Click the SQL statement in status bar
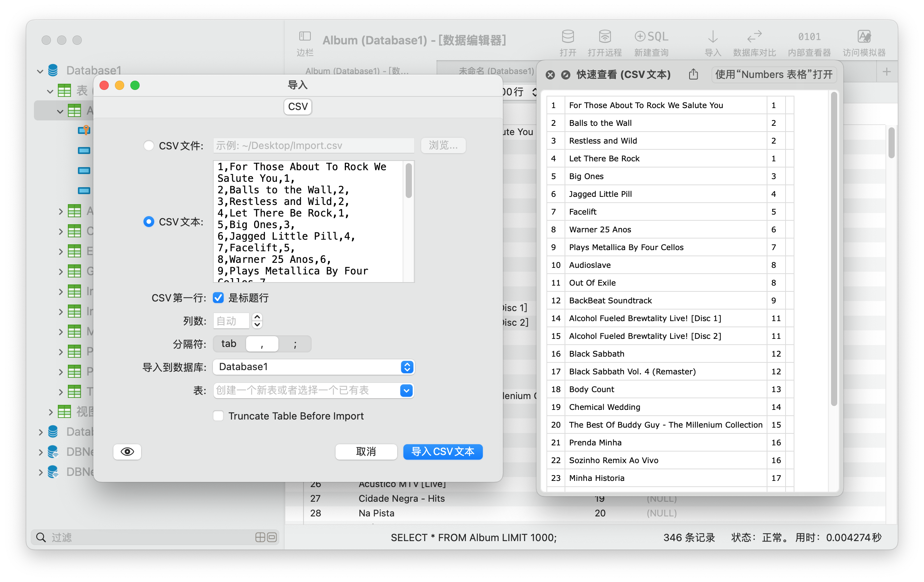924x582 pixels. (474, 537)
